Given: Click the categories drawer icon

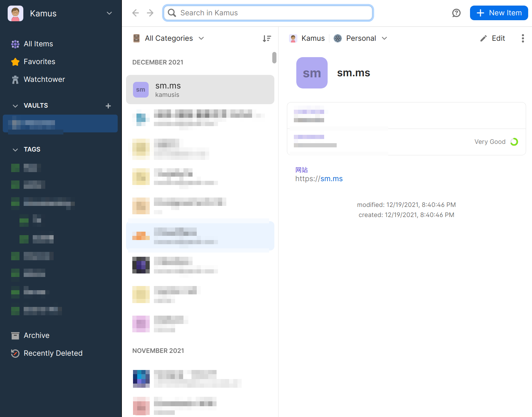Looking at the screenshot, I should [x=136, y=38].
